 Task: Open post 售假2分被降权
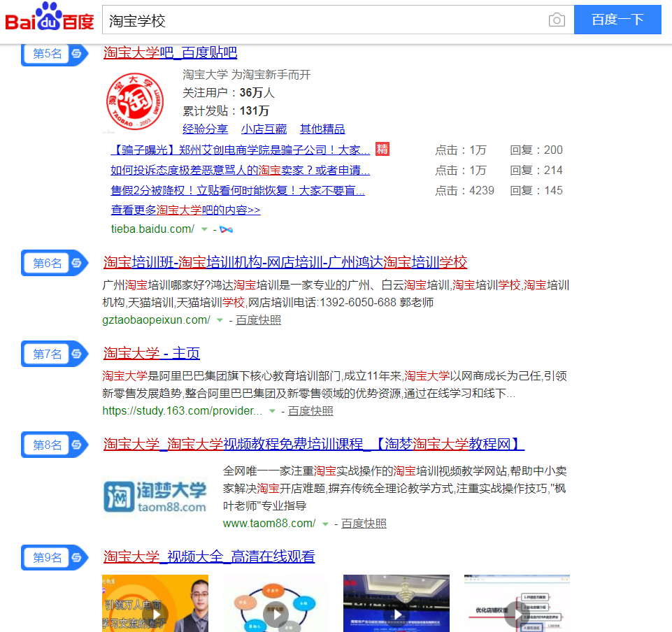tap(238, 190)
